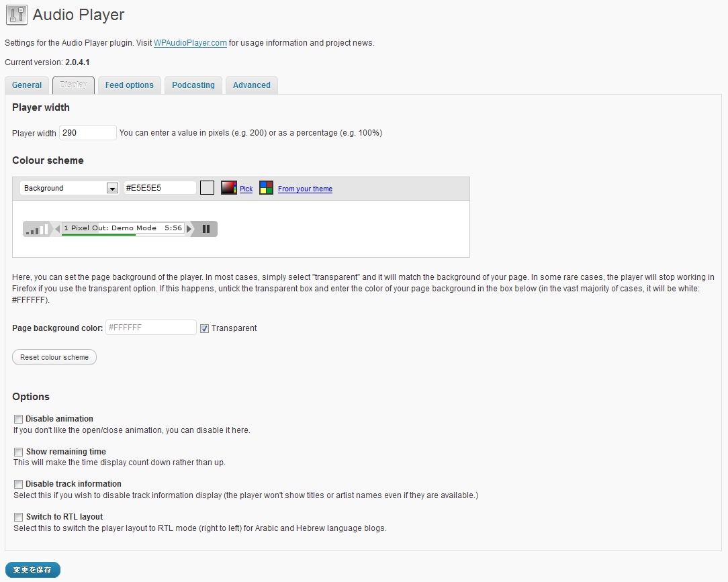Click the next-track arrow in player preview
Image resolution: width=728 pixels, height=582 pixels.
pos(189,228)
